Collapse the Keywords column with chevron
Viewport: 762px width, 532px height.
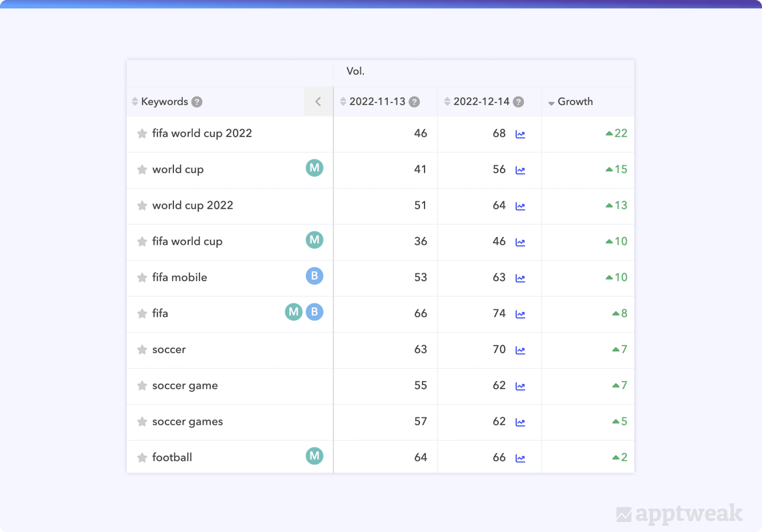click(318, 102)
